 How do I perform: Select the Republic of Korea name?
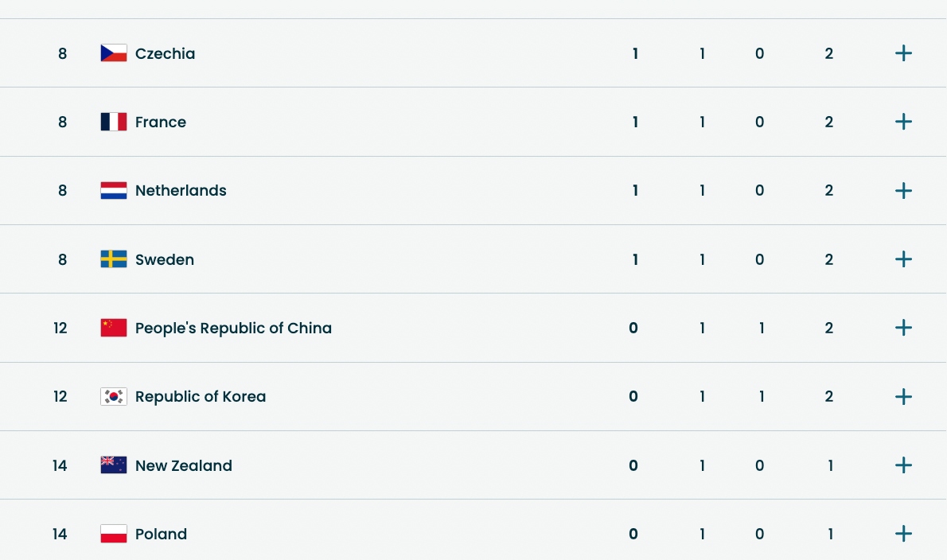pyautogui.click(x=201, y=396)
